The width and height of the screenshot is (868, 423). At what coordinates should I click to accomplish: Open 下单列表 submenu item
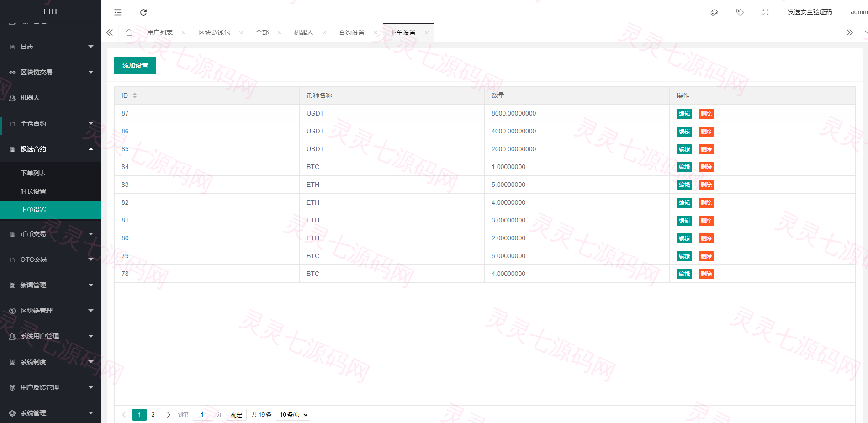click(x=50, y=173)
